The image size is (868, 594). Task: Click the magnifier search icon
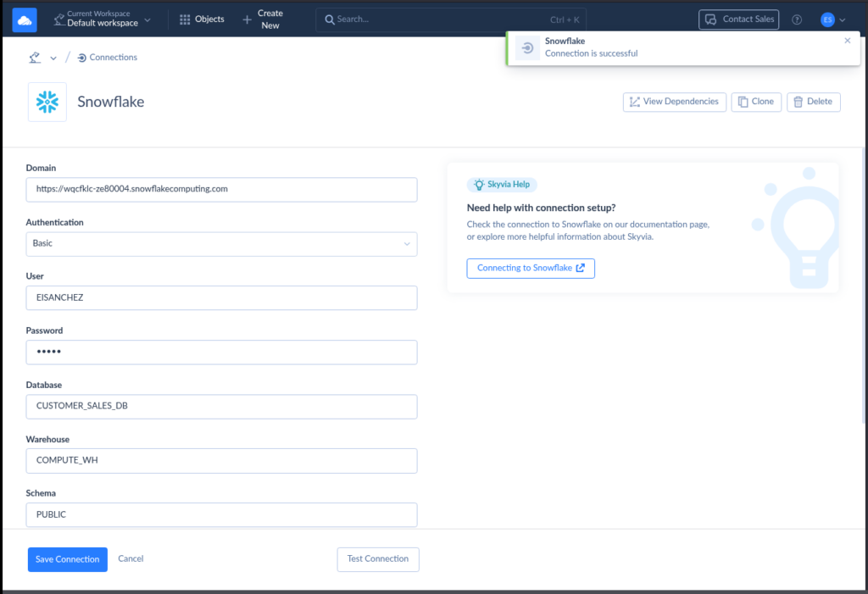click(x=330, y=20)
